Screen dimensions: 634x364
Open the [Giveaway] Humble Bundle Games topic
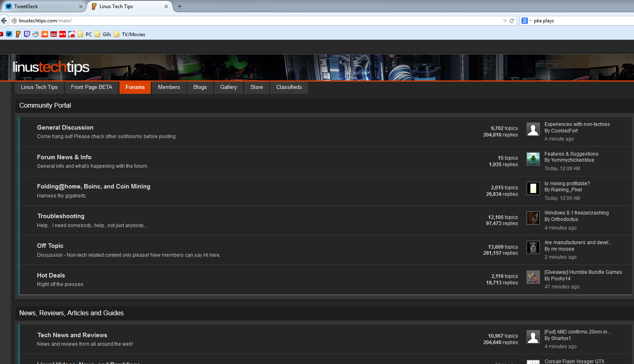click(x=583, y=272)
